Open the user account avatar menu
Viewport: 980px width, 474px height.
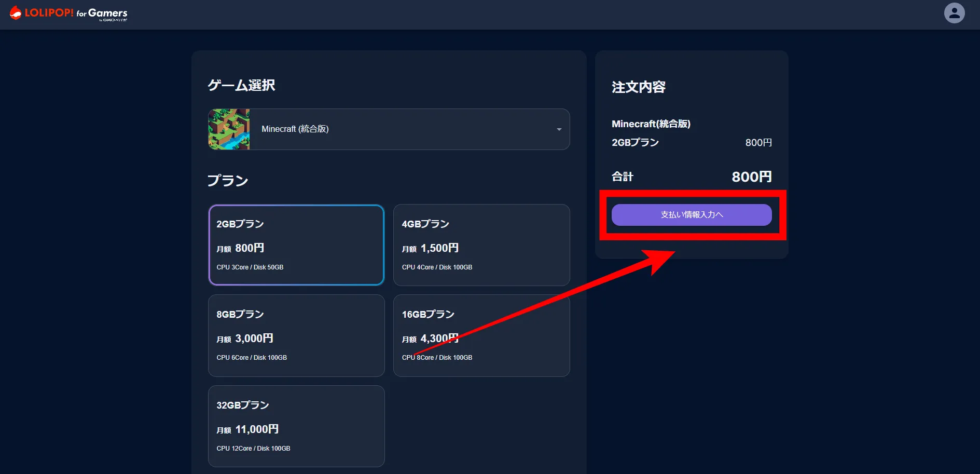point(954,13)
